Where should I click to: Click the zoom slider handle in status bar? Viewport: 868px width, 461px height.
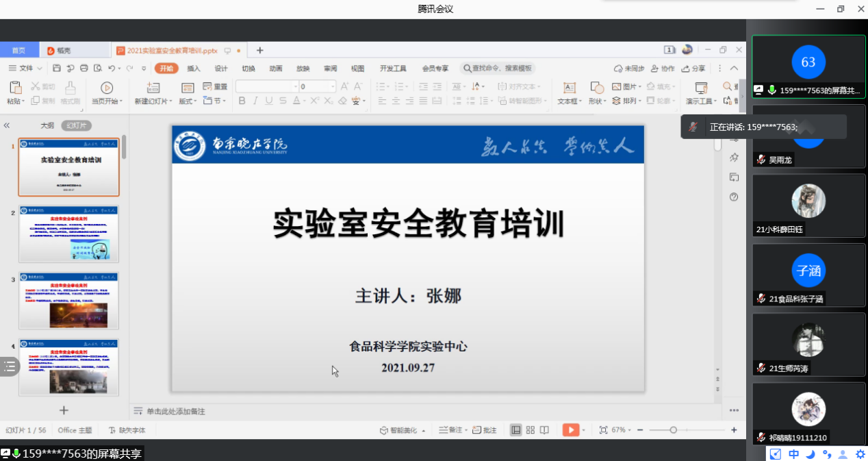point(674,430)
